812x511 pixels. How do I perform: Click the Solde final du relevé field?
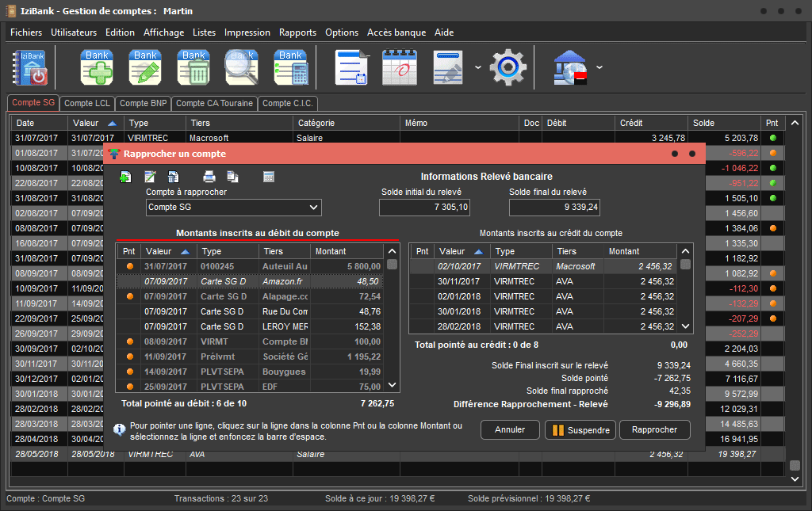click(x=555, y=208)
